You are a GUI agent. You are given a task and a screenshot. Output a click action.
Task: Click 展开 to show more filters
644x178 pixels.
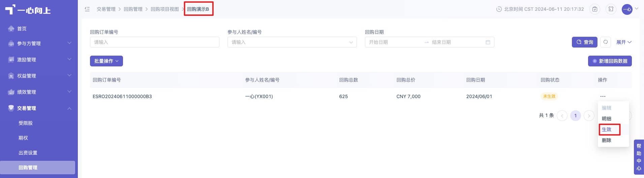[x=624, y=42]
